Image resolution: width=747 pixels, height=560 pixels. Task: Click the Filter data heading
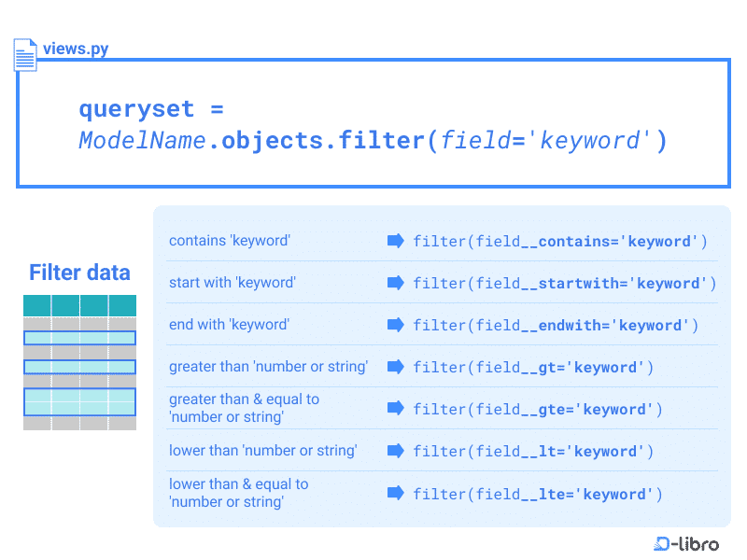tap(79, 273)
